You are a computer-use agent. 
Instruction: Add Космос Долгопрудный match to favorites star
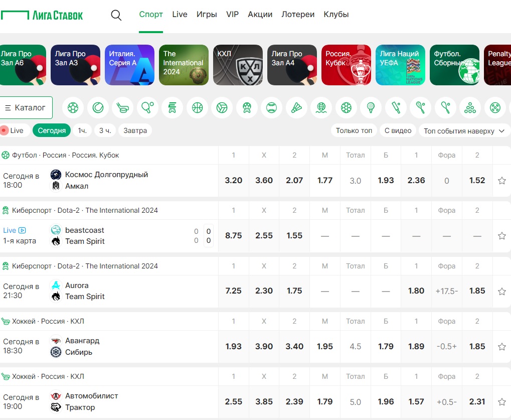[x=502, y=181]
